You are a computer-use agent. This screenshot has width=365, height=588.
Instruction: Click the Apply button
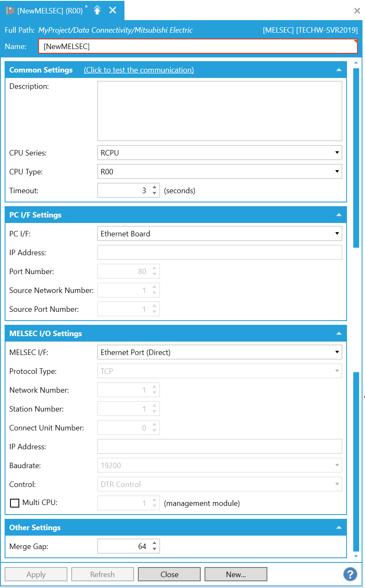pos(36,574)
